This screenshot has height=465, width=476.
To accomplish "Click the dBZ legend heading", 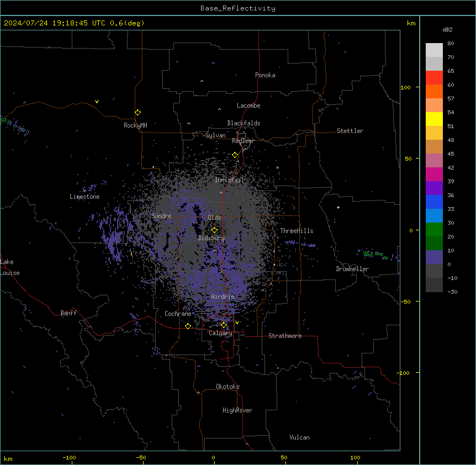I will pos(447,30).
